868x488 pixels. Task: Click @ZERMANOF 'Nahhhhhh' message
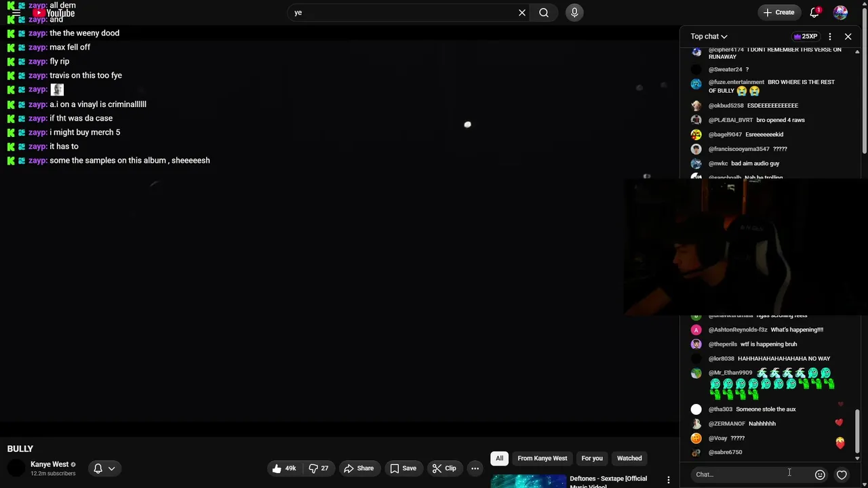762,424
